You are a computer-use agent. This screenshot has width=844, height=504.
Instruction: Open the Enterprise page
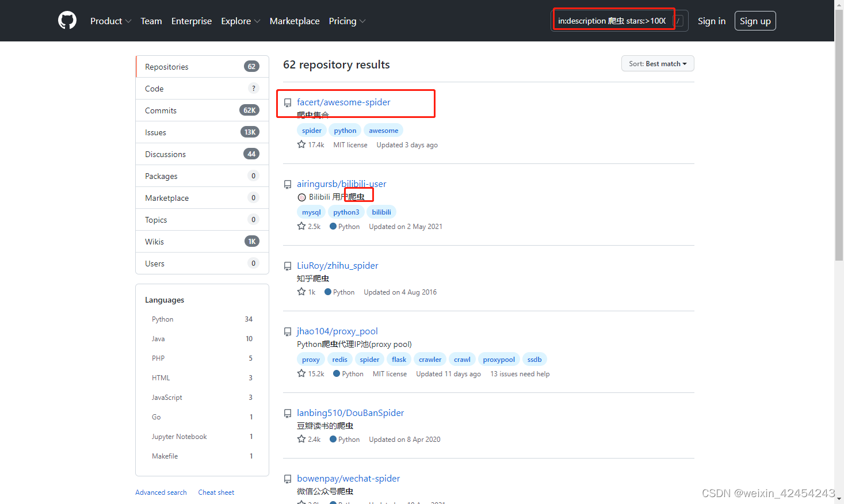tap(192, 21)
